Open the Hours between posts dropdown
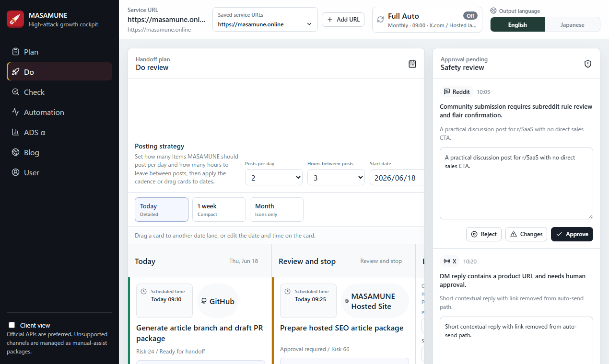The image size is (609, 364). [336, 178]
